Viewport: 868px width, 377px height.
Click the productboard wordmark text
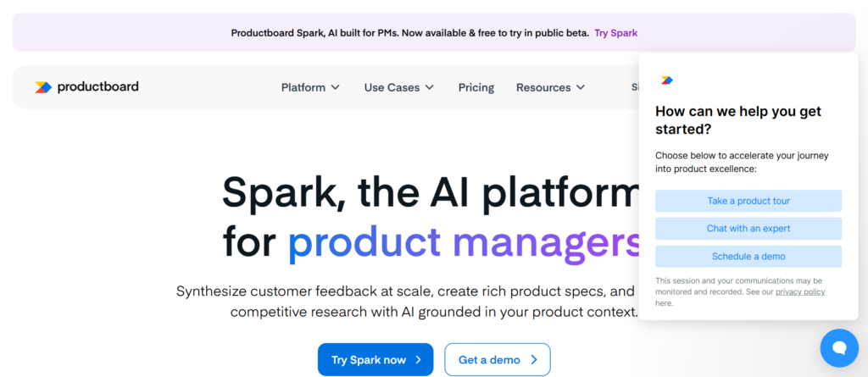tap(97, 86)
